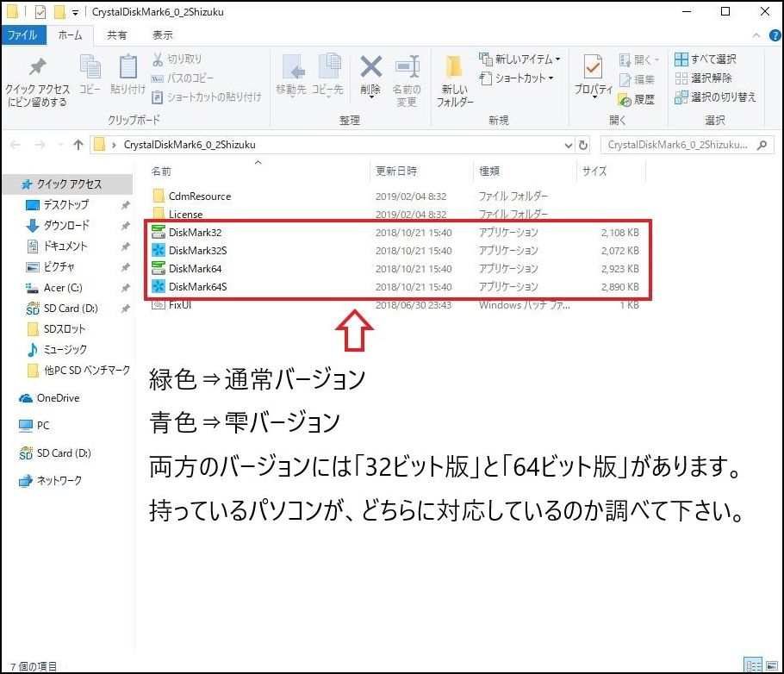784x674 pixels.
Task: Sort by the Type (種類) column header
Action: 489,172
